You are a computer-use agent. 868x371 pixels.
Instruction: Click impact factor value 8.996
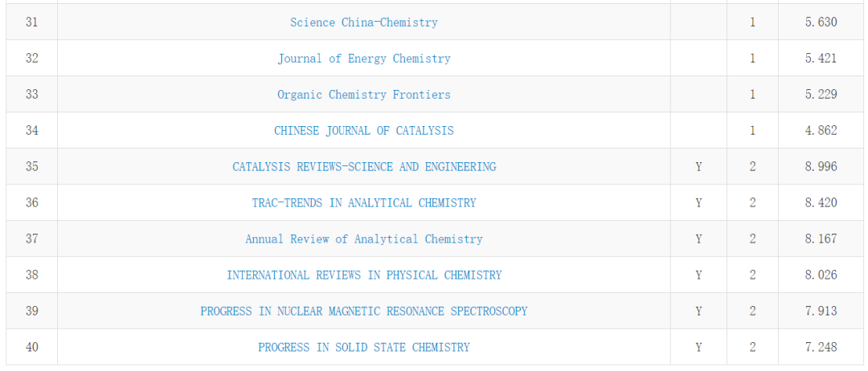[821, 167]
